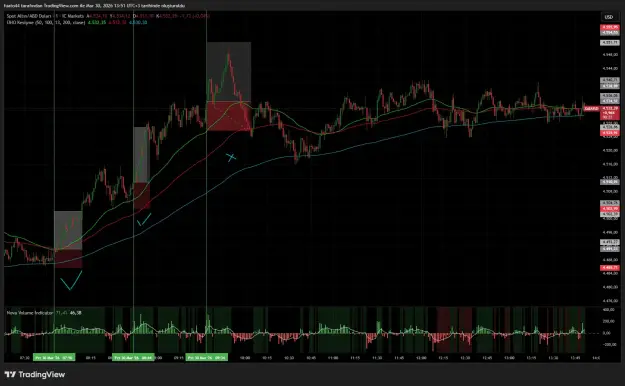Select the EMA indicator legend (50, 100, 13, 200, close)
The image size is (625, 386).
click(x=46, y=22)
